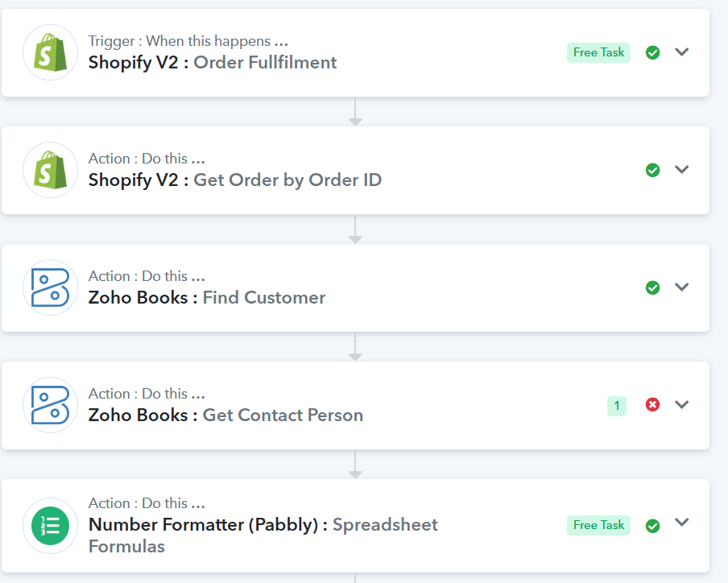Click the Free Task badge on Number Formatter
The image size is (728, 583).
tap(598, 525)
